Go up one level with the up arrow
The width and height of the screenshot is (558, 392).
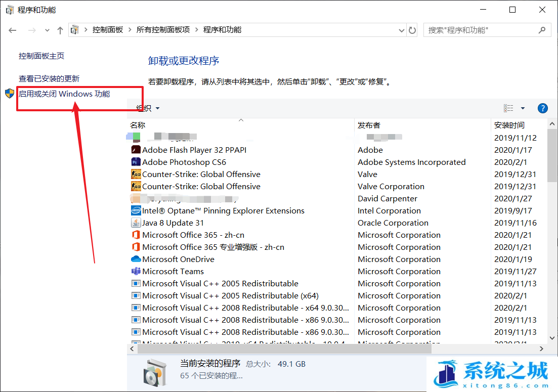point(60,30)
